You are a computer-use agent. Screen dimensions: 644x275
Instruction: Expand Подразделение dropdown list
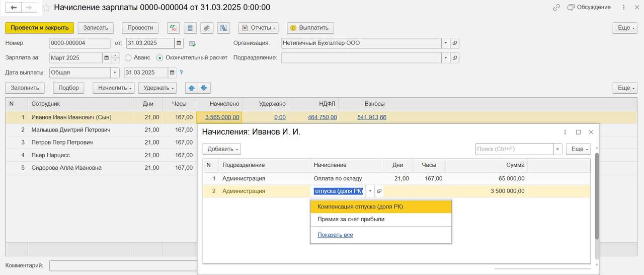[x=446, y=58]
